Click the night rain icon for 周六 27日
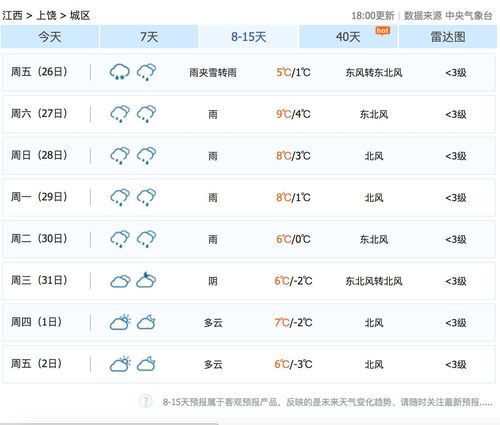The image size is (500, 425). tap(146, 114)
